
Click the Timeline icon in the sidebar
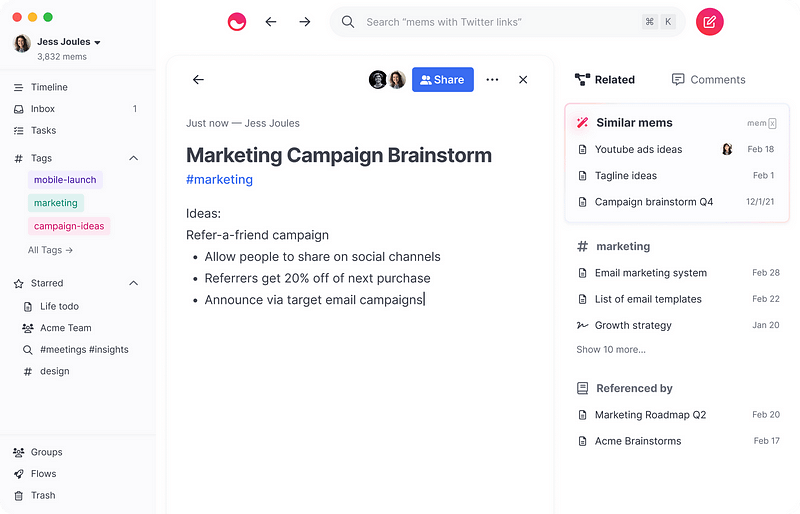18,87
